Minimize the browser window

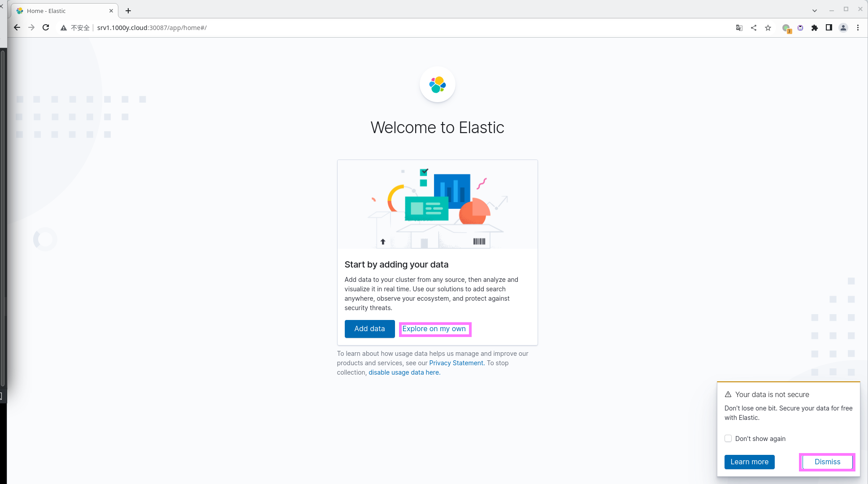click(x=832, y=9)
